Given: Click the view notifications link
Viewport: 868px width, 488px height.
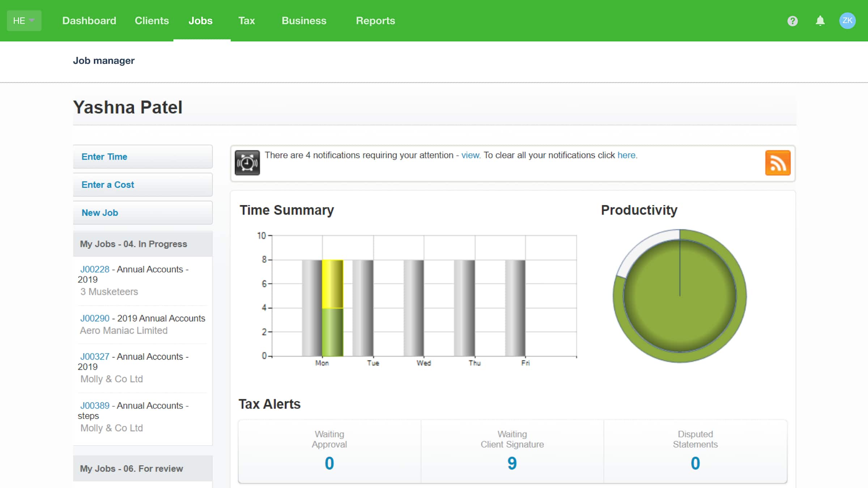Looking at the screenshot, I should (x=470, y=155).
